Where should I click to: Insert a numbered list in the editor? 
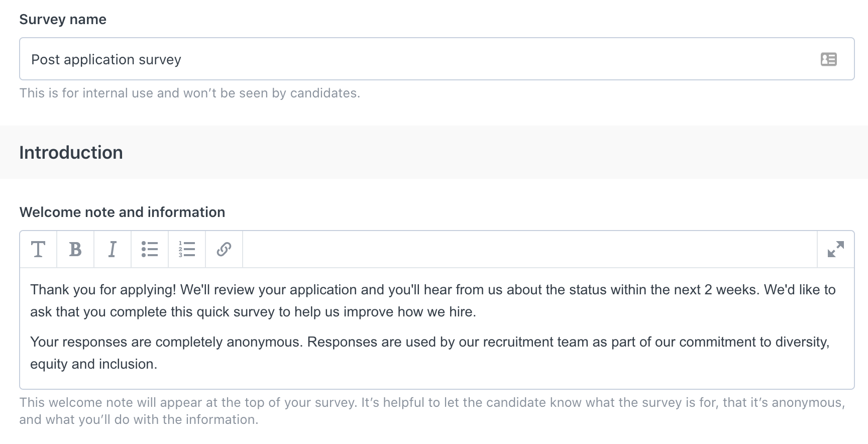click(x=187, y=249)
